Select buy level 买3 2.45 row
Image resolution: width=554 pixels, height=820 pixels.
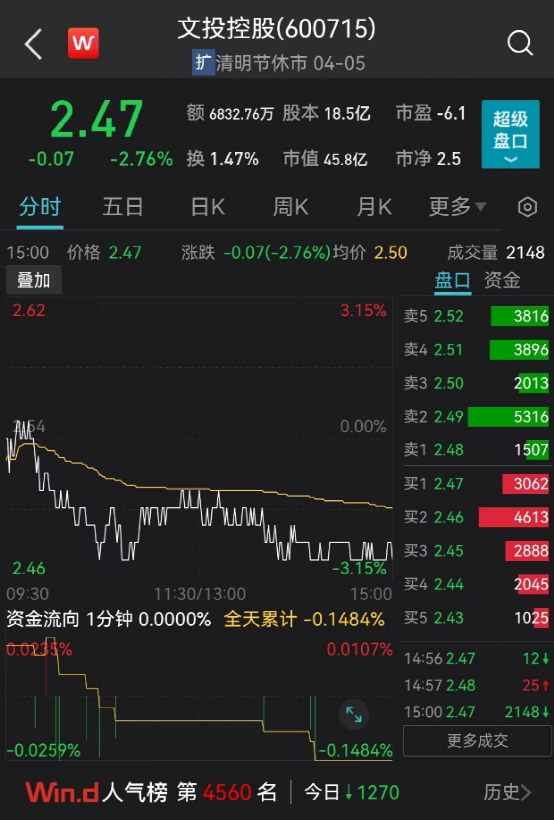476,551
